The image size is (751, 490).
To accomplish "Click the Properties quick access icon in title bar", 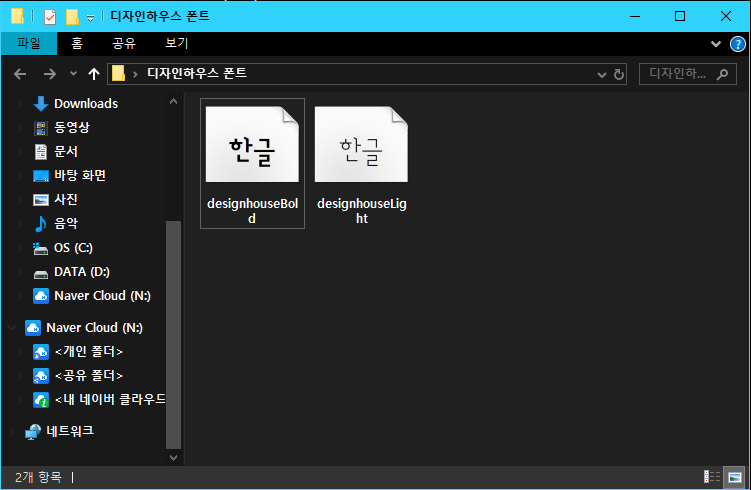I will (x=49, y=17).
